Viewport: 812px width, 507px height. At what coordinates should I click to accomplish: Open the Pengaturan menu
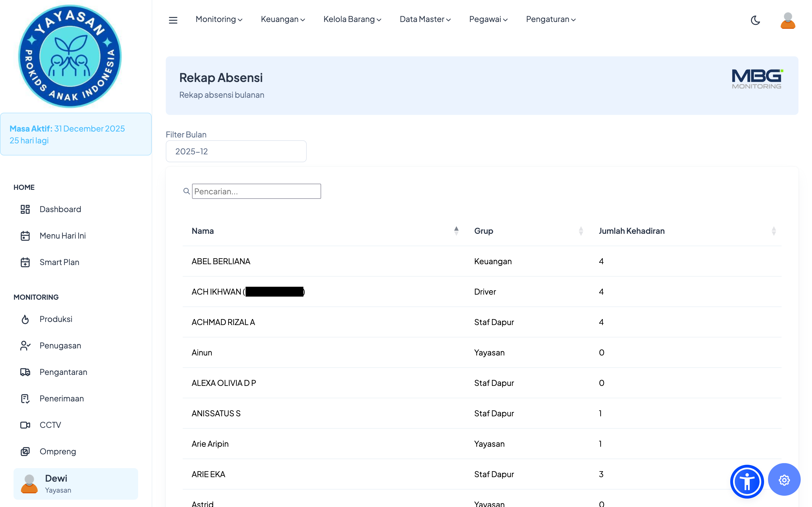(x=551, y=19)
